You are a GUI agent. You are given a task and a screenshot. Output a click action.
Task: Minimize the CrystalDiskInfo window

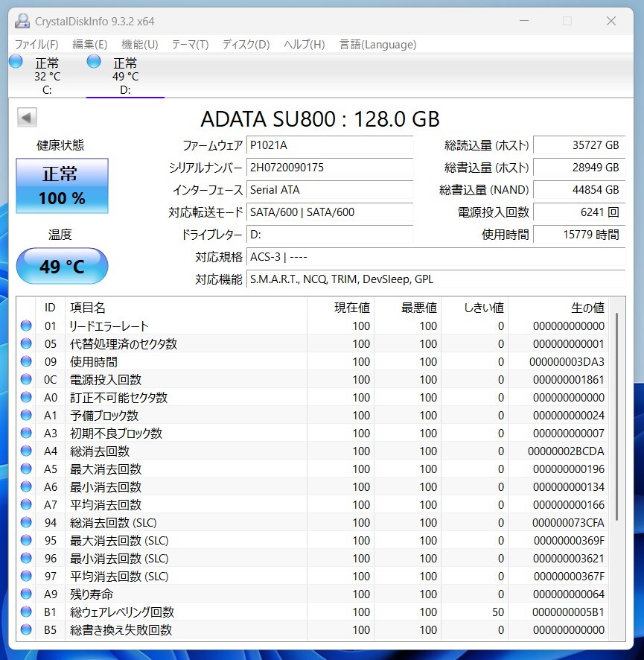pyautogui.click(x=524, y=21)
